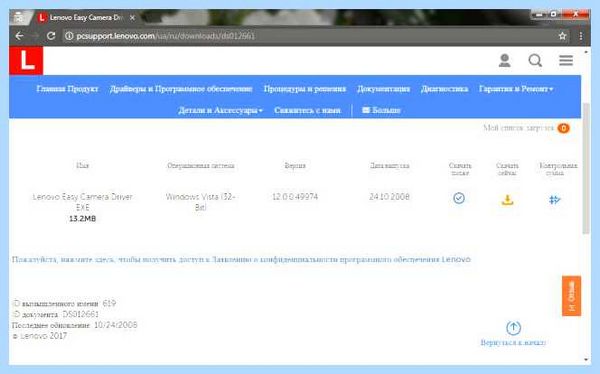
Task: Open the user account profile icon
Action: click(504, 60)
